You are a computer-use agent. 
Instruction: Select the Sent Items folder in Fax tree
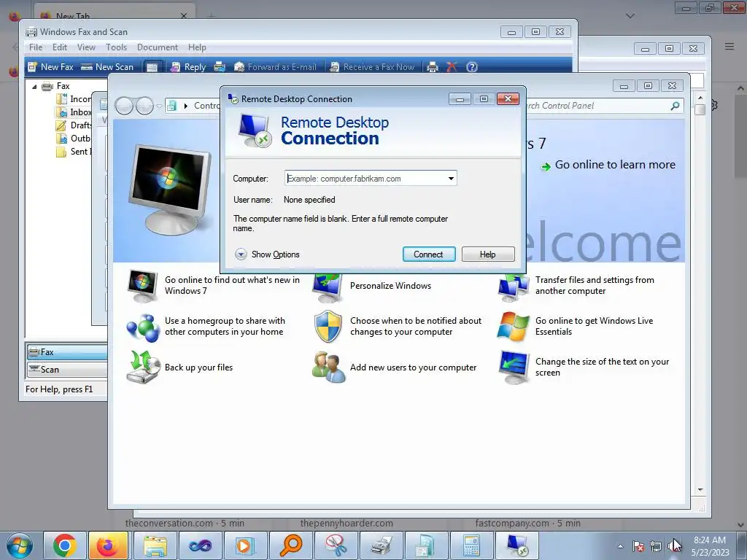(74, 152)
